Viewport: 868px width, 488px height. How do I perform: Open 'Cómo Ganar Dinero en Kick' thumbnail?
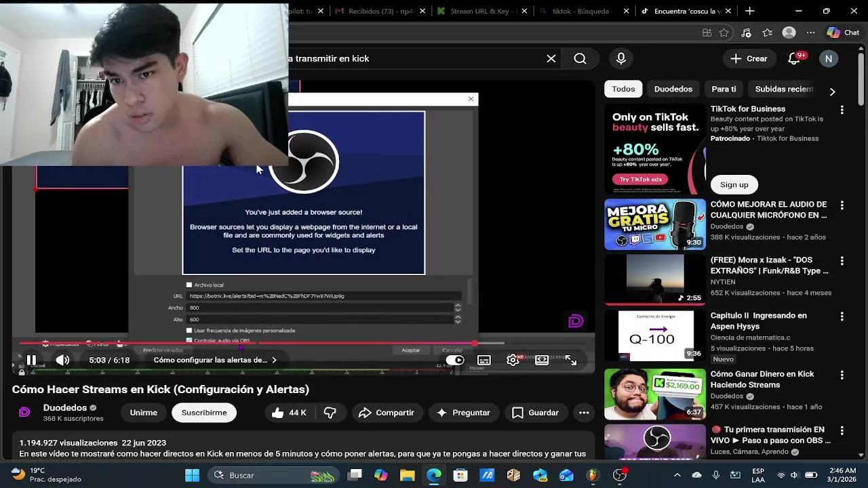654,394
